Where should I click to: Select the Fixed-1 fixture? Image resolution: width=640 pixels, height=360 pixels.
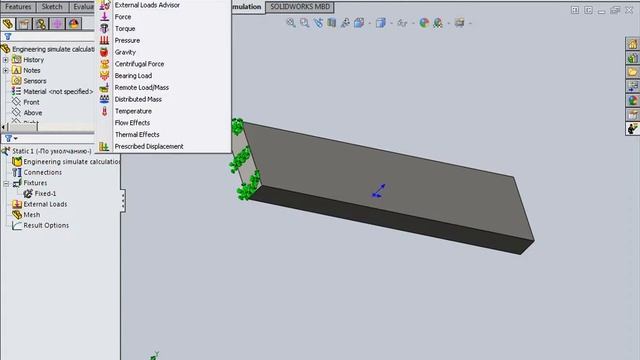pos(45,193)
